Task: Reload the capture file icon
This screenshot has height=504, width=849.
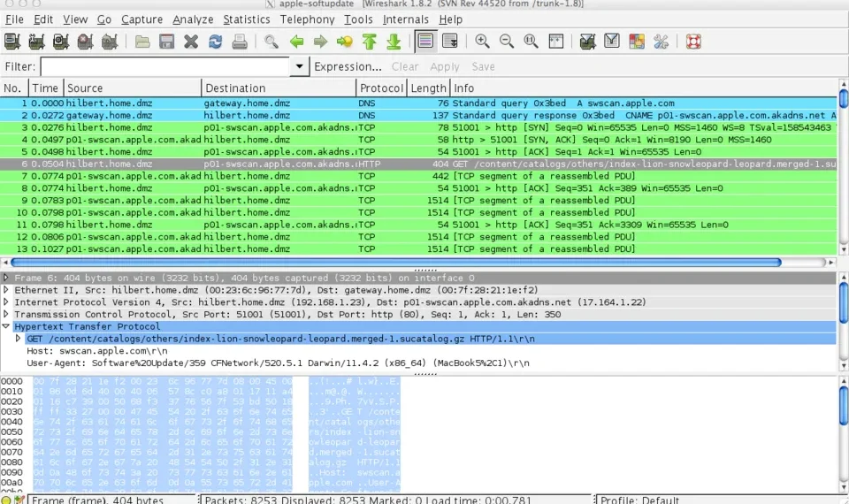Action: (x=215, y=42)
